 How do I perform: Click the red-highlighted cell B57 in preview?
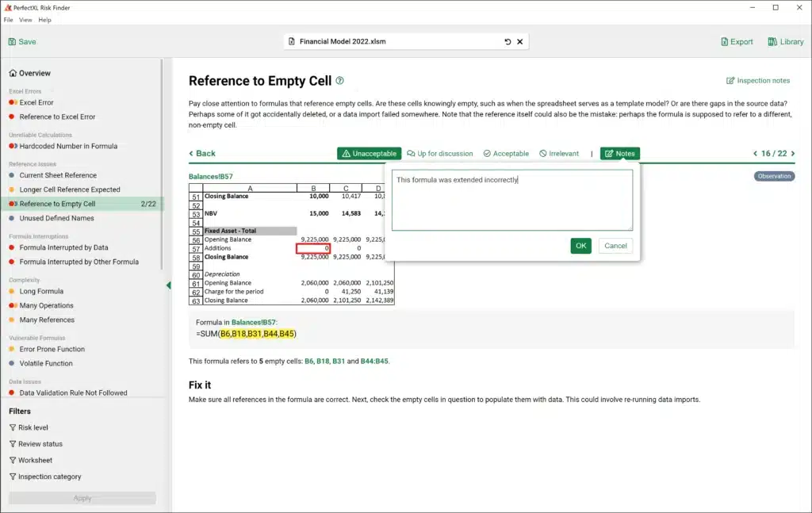313,248
